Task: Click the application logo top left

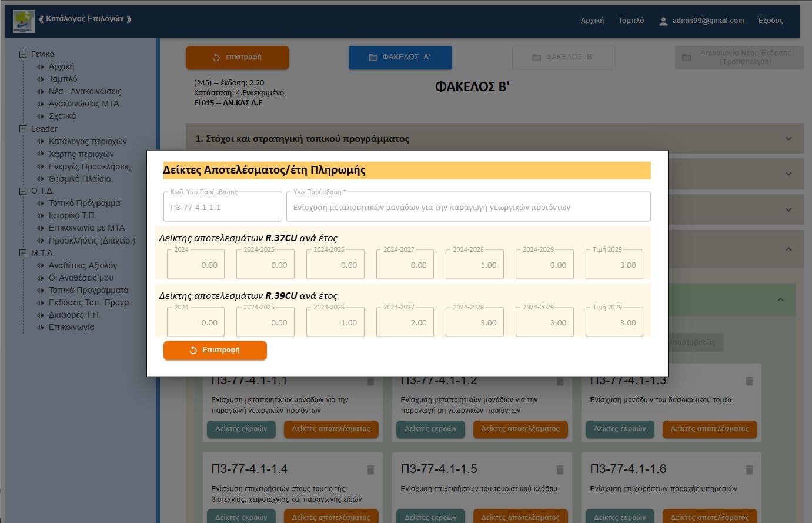Action: 24,19
